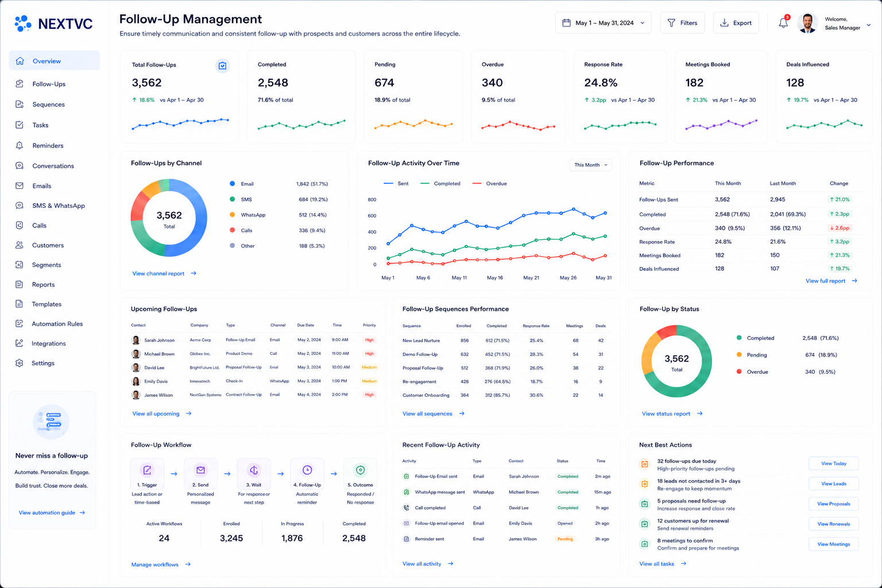Viewport: 882px width, 588px height.
Task: Click the Export button
Action: tap(736, 23)
